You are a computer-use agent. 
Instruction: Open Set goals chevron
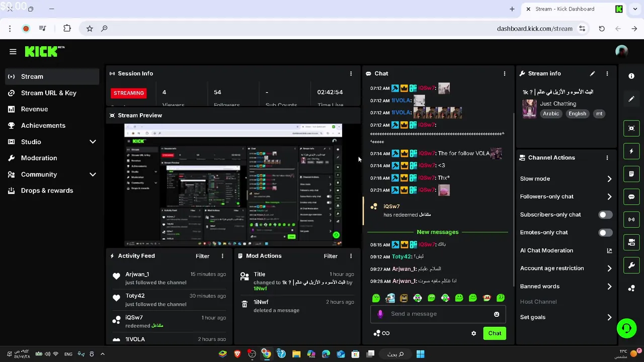[609, 317]
